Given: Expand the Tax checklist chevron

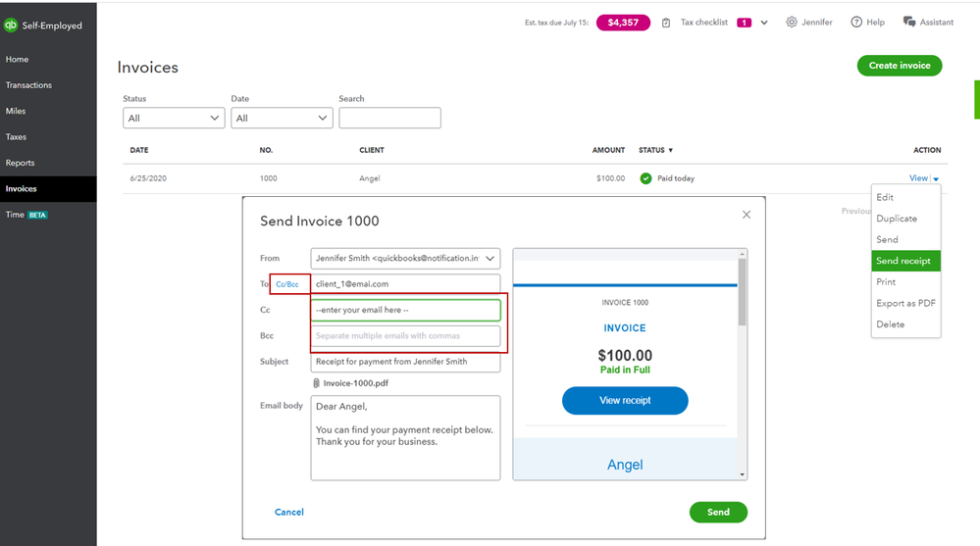Looking at the screenshot, I should [764, 23].
